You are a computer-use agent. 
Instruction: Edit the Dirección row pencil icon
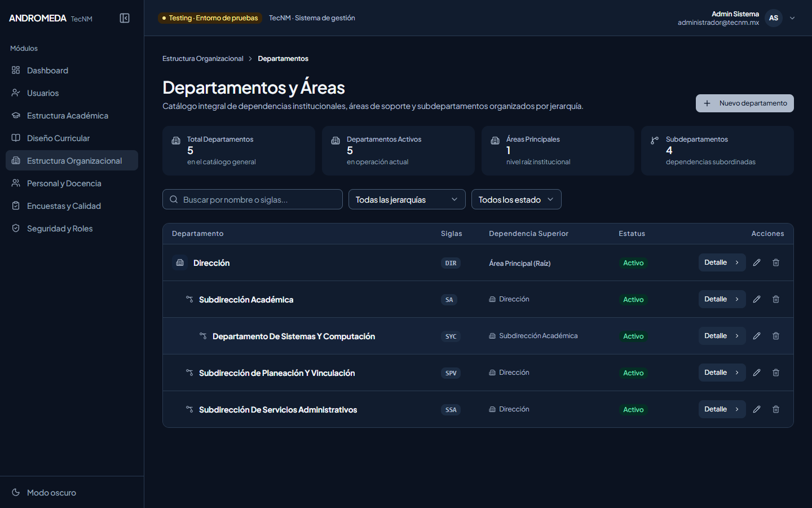click(x=757, y=262)
